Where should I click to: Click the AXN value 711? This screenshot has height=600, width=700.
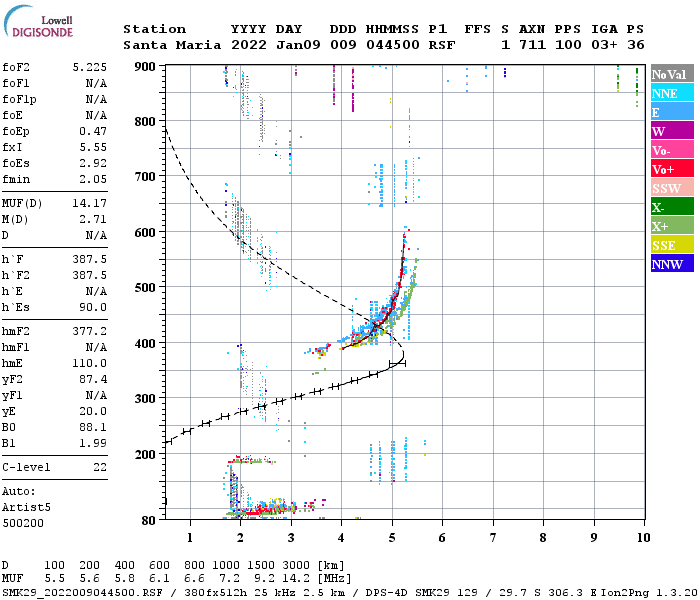532,45
